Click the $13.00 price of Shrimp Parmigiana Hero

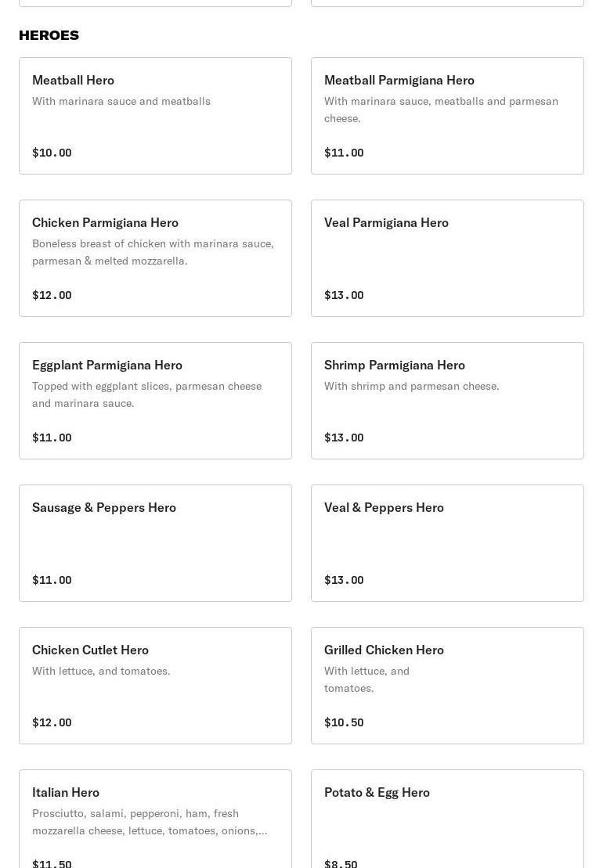pos(344,438)
